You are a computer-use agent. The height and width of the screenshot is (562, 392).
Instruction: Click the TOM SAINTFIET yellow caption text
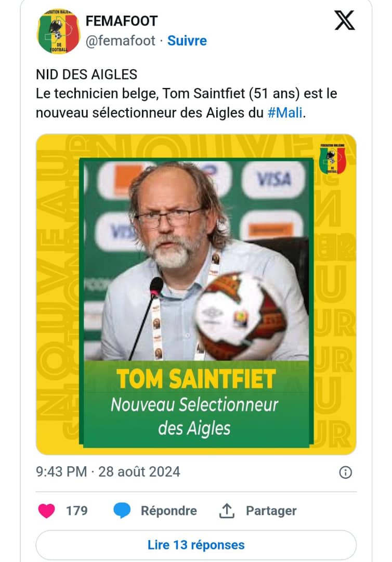point(196,379)
